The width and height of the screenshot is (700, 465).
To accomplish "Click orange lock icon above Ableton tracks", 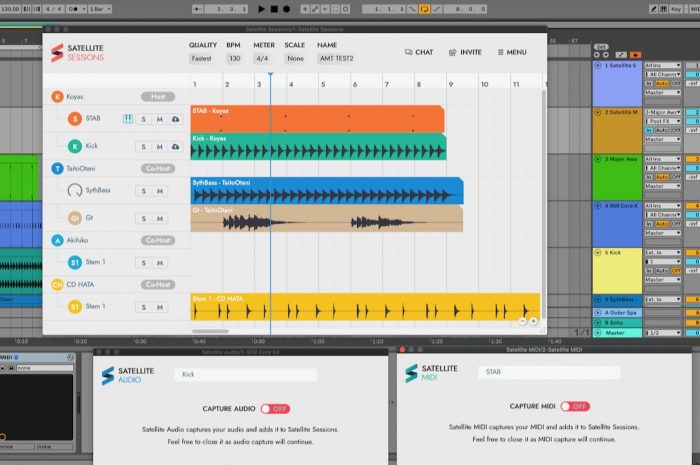I will 635,55.
